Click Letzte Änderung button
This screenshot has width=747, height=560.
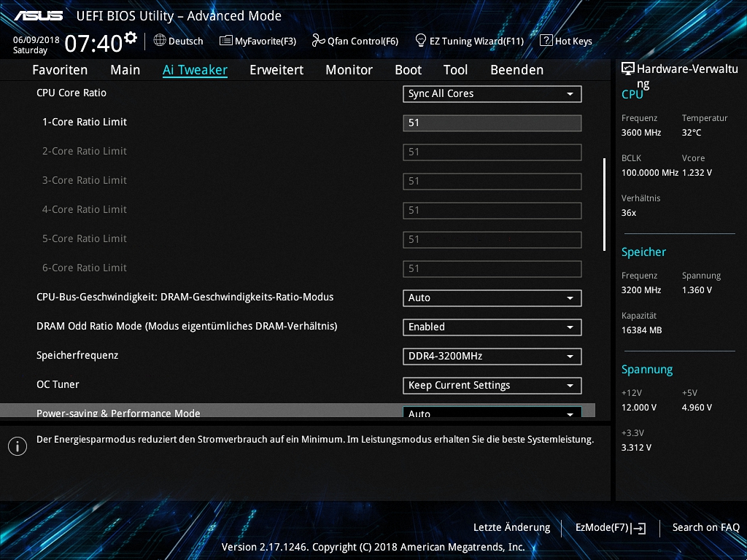coord(511,528)
